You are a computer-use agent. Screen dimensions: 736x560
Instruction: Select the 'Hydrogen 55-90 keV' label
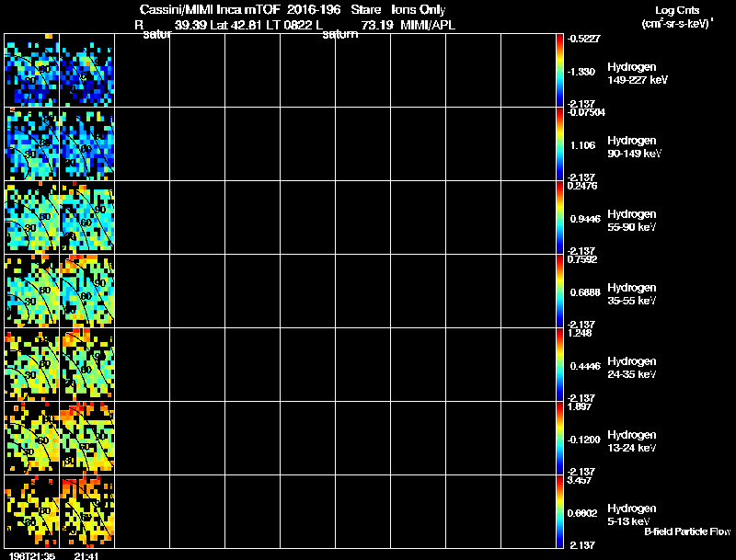(x=632, y=221)
